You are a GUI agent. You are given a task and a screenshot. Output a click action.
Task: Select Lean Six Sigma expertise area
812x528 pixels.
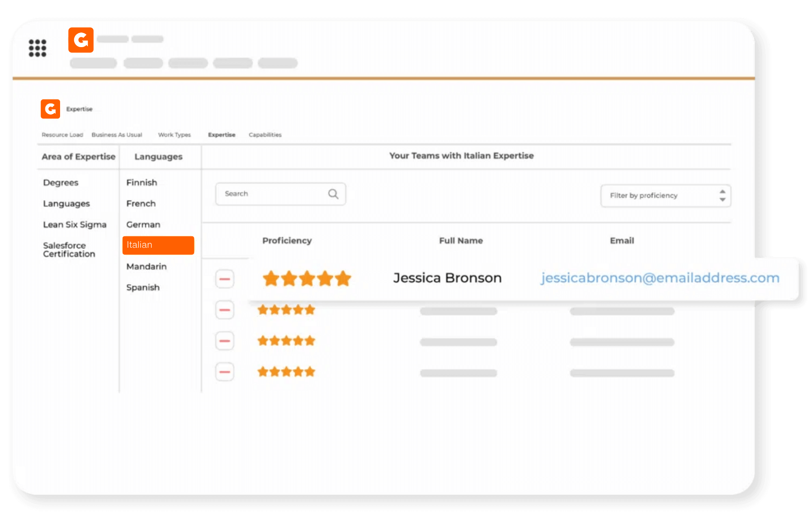[x=75, y=225]
